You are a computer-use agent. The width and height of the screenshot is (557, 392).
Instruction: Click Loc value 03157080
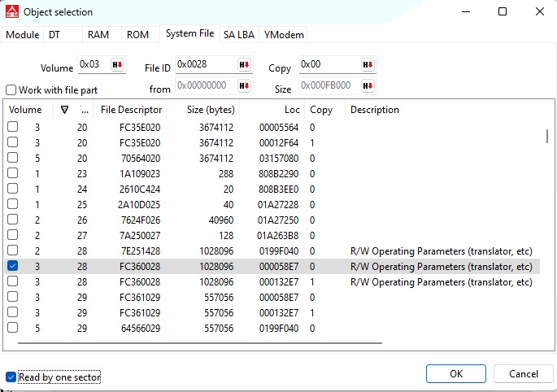pos(278,159)
